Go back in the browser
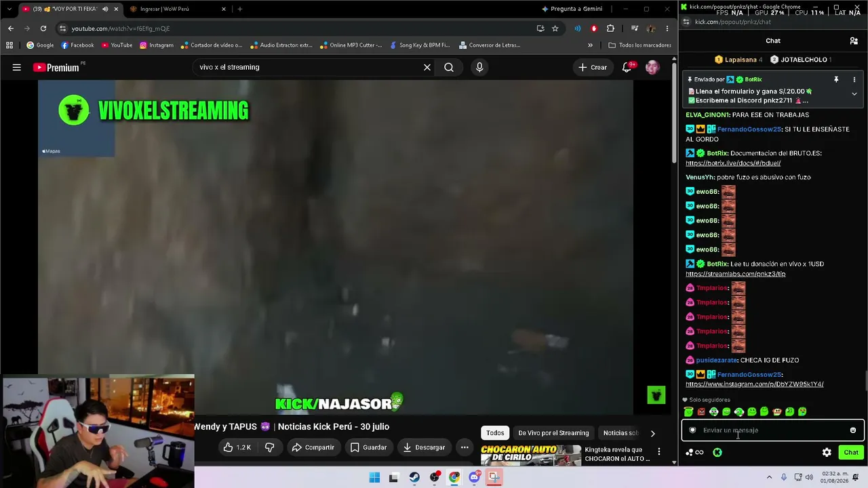Viewport: 868px width, 488px height. pyautogui.click(x=10, y=28)
